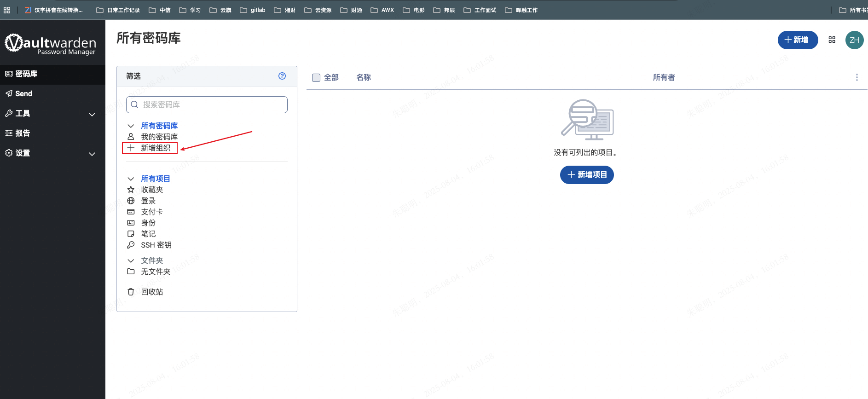
Task: Open the ZH account avatar menu
Action: [x=854, y=40]
